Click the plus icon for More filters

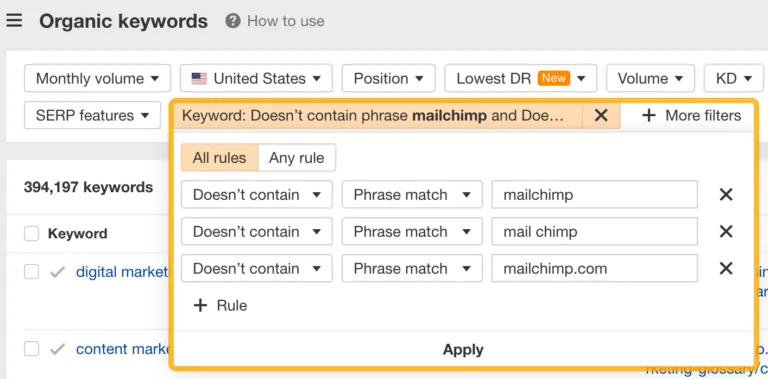pos(649,116)
